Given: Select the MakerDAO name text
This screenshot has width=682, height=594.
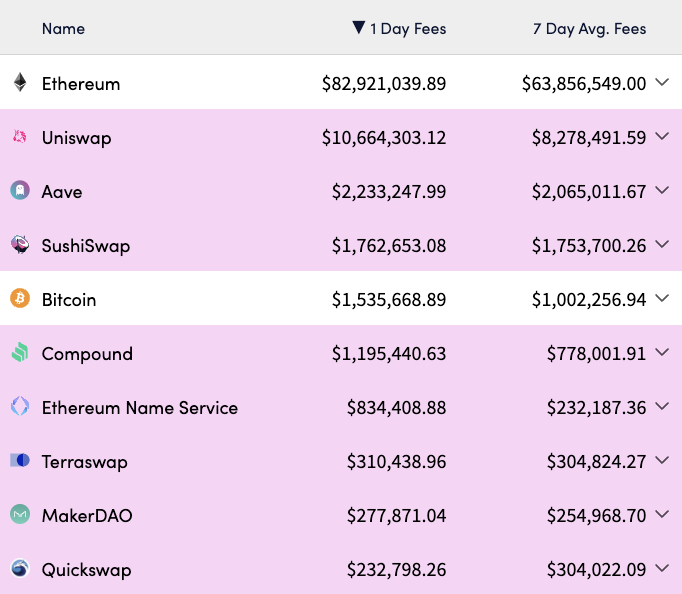Looking at the screenshot, I should tap(87, 516).
